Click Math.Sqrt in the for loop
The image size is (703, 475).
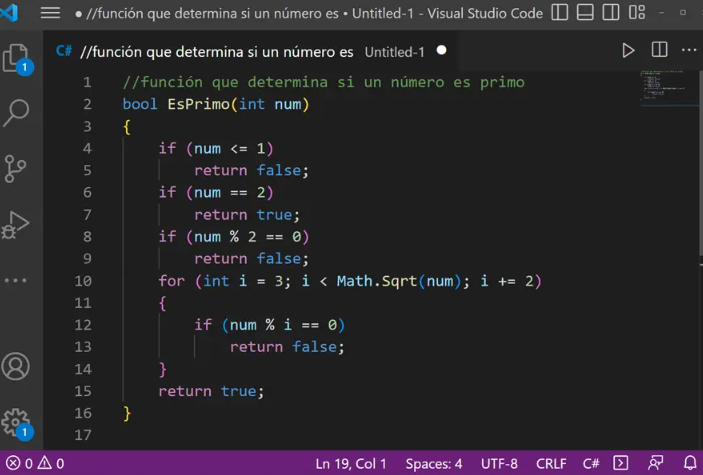coord(377,281)
